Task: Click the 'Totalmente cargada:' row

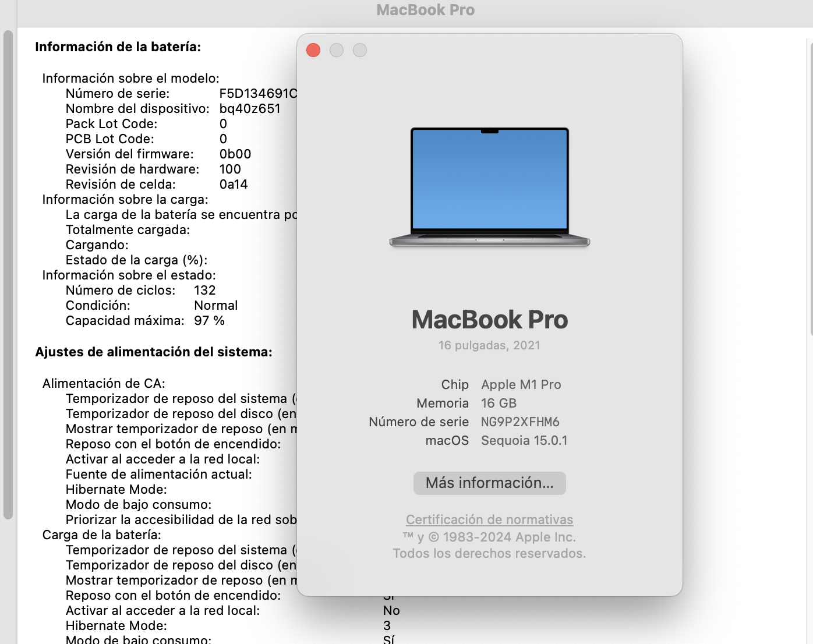Action: [128, 229]
